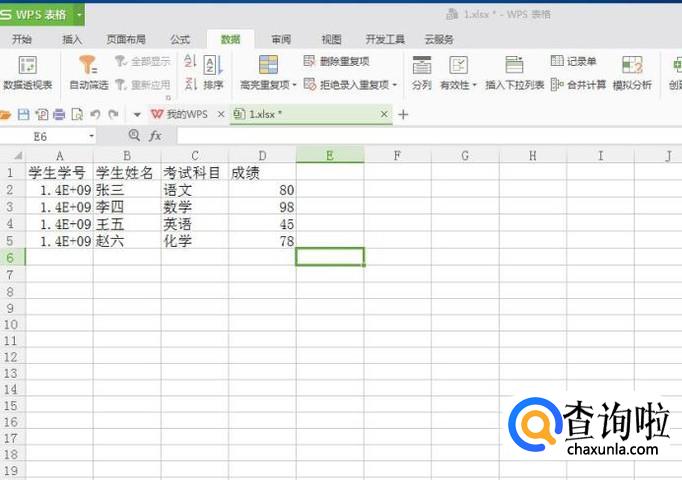This screenshot has height=480, width=682.
Task: Expand the quick access toolbar customize arrow
Action: click(137, 115)
